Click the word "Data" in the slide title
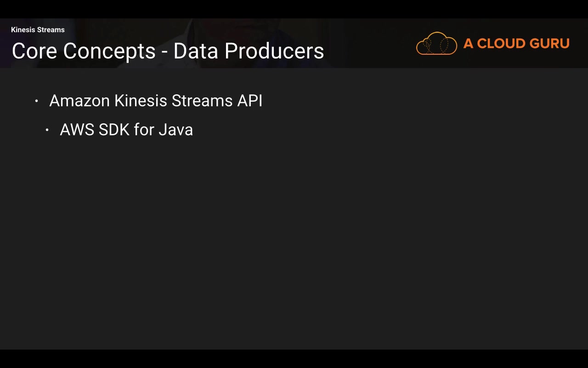Viewport: 588px width, 368px height. click(x=196, y=51)
